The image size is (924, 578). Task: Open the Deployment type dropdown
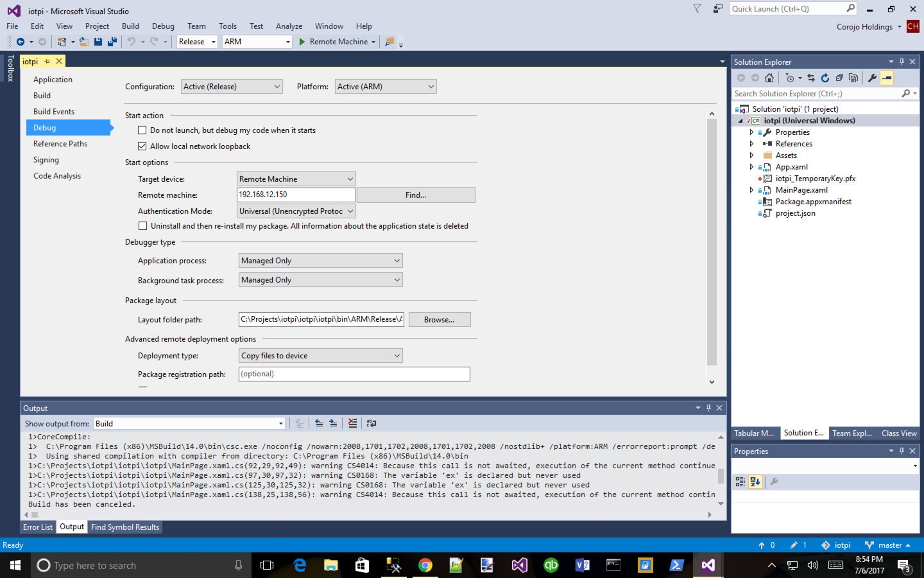coord(320,356)
